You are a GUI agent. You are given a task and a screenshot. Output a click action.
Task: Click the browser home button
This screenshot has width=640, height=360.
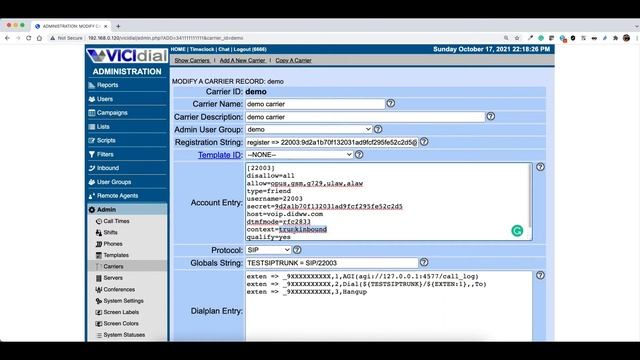39,38
